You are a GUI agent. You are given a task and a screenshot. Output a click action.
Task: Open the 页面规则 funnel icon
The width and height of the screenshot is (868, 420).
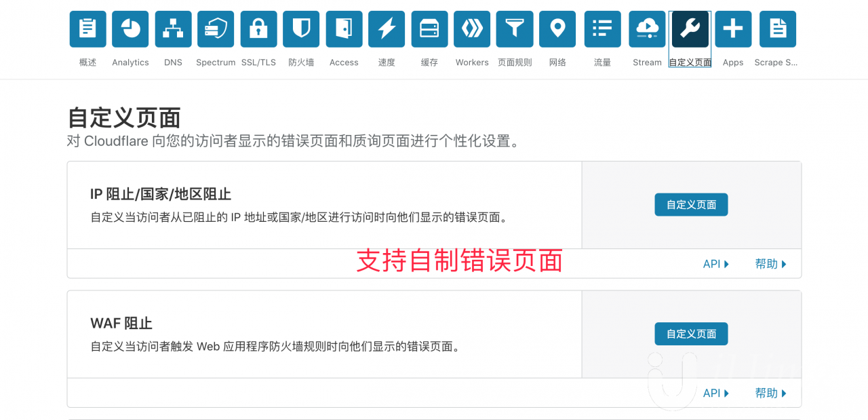515,29
